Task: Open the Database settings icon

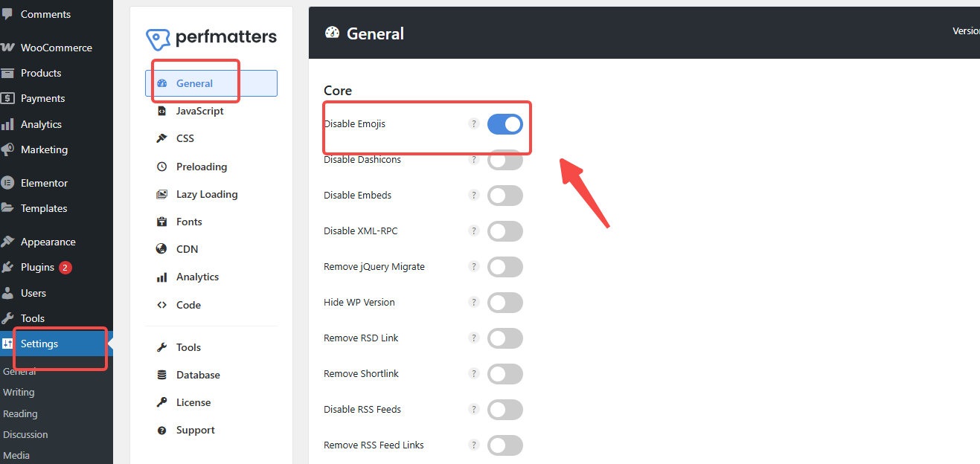Action: coord(161,374)
